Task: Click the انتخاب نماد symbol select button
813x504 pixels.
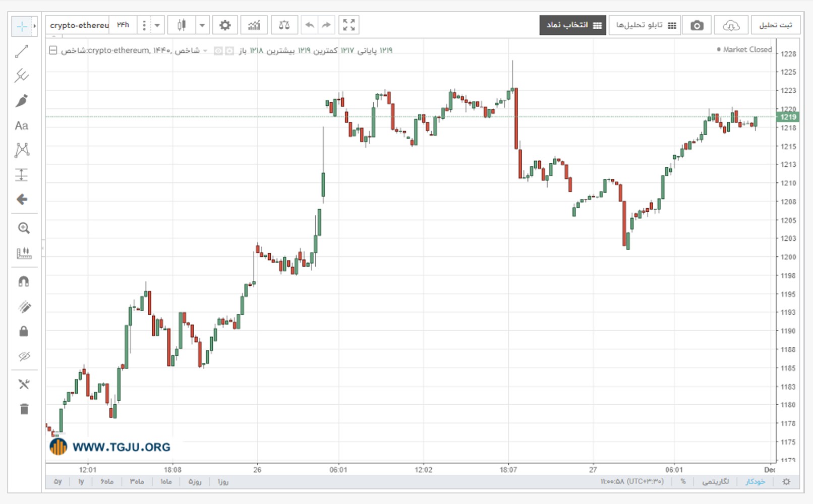Action: [x=573, y=25]
